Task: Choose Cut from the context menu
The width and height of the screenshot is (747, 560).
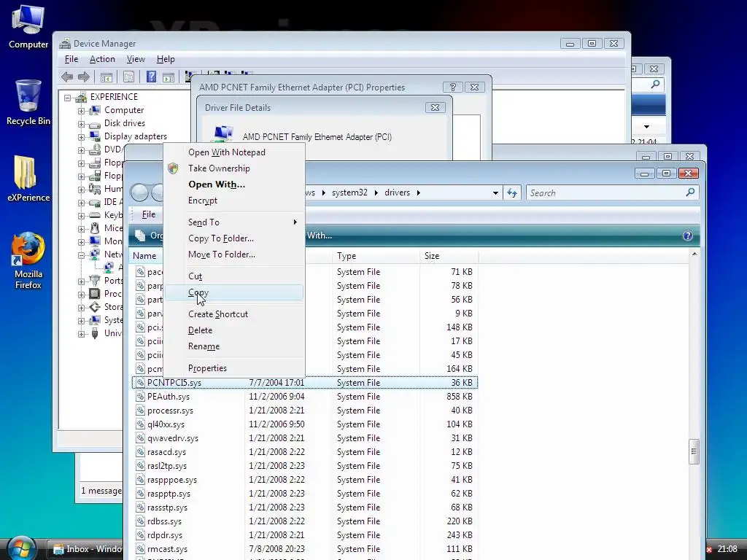Action: (x=233, y=276)
